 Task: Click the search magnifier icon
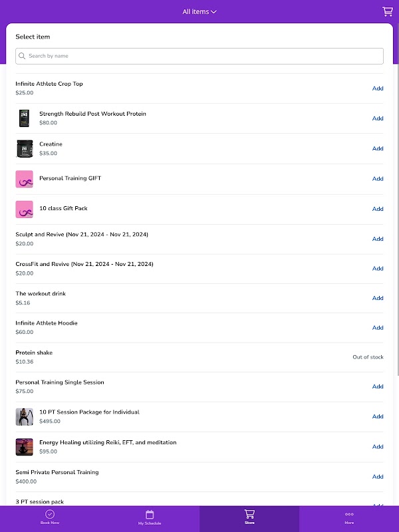point(22,57)
